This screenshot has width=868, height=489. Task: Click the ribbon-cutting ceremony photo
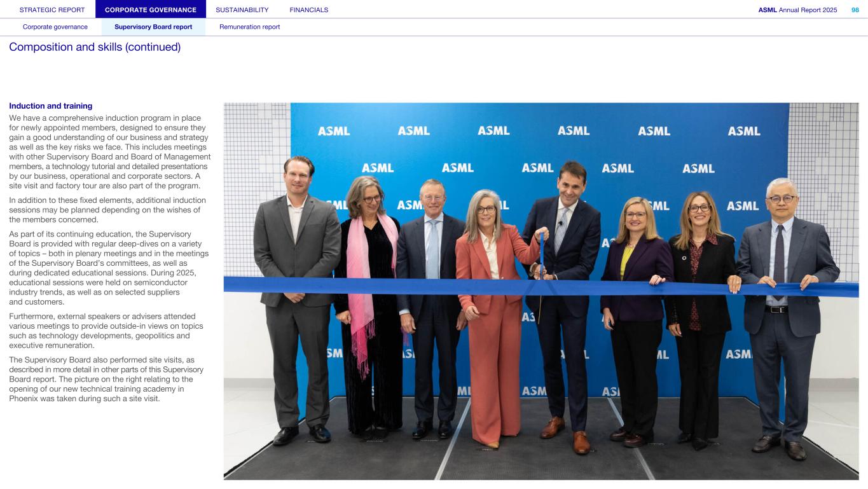(x=541, y=291)
